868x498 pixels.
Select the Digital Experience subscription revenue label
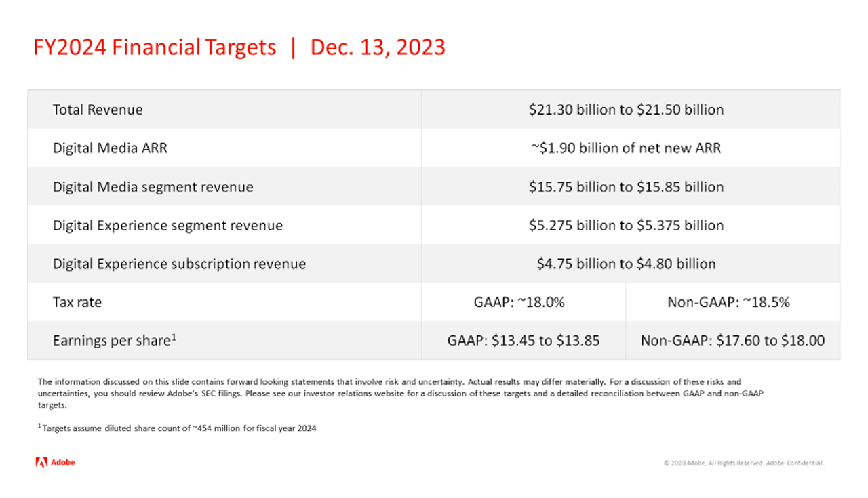coord(179,264)
